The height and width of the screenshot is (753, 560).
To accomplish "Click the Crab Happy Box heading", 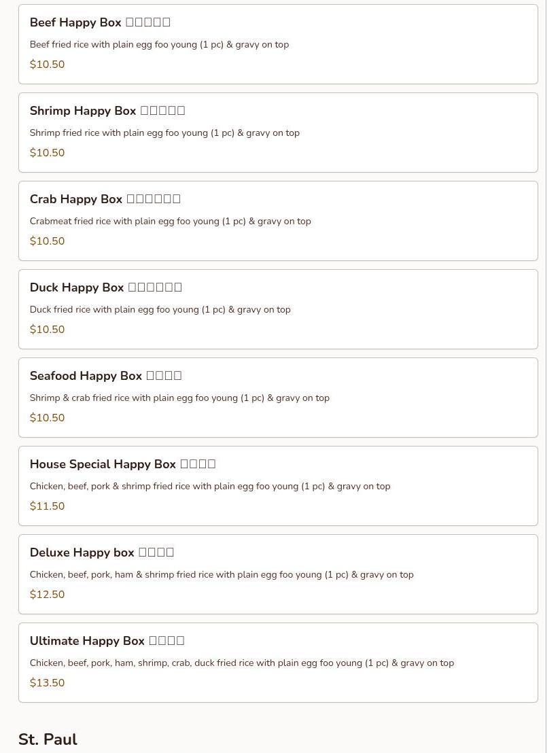I will pos(105,199).
